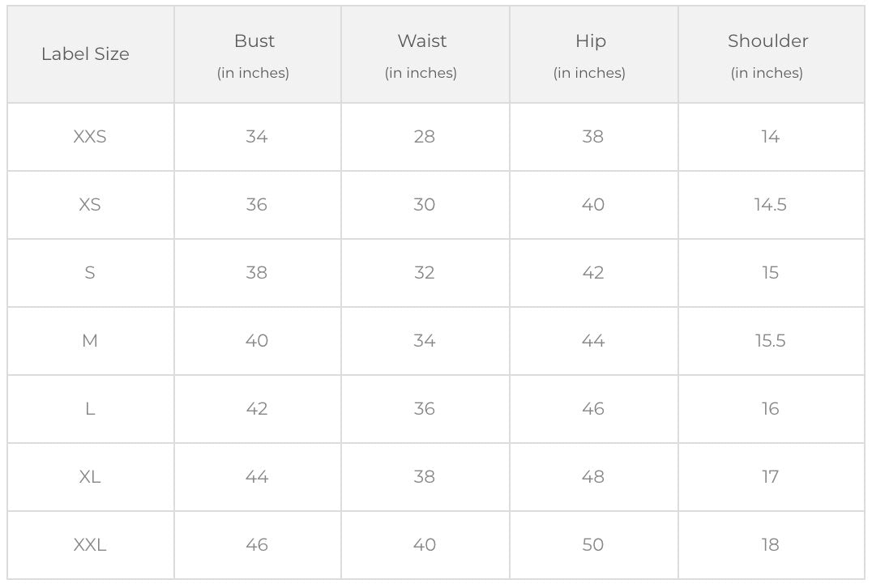This screenshot has height=588, width=872.
Task: Select the Hip column header
Action: (x=591, y=54)
